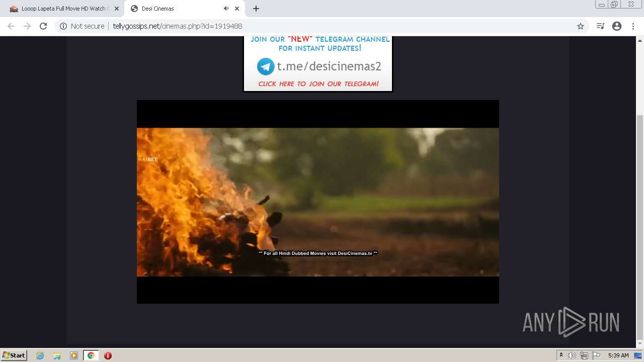This screenshot has width=644, height=362.
Task: Close the Looop Lapeta tab
Action: tap(117, 9)
